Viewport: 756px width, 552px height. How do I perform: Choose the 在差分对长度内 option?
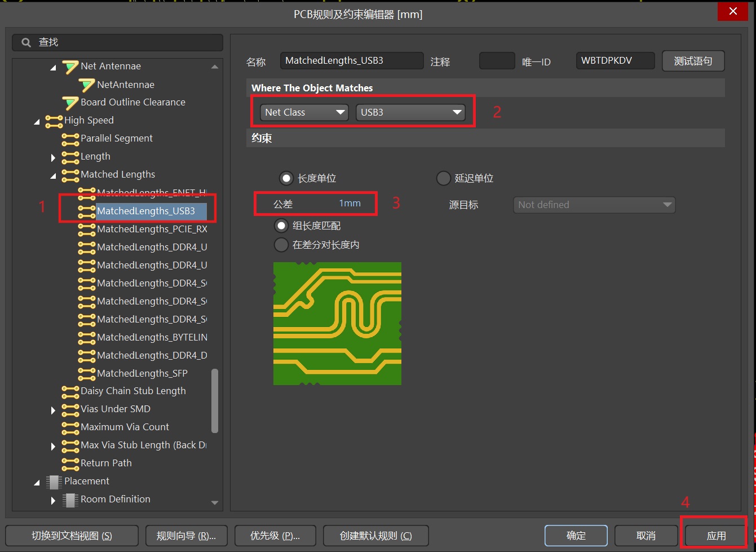[x=281, y=245]
